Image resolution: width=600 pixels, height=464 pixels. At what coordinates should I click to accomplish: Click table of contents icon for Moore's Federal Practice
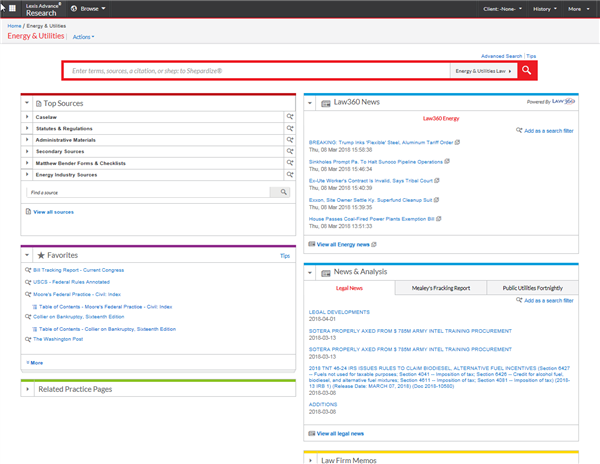point(35,306)
